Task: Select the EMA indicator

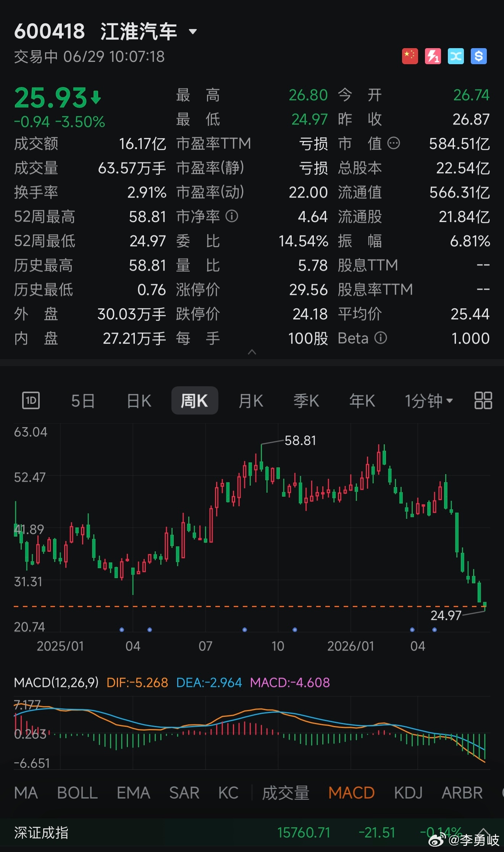Action: tap(134, 793)
